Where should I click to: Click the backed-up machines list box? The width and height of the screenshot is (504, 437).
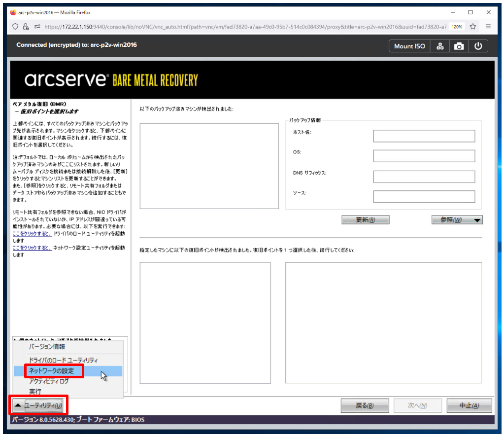(x=209, y=166)
